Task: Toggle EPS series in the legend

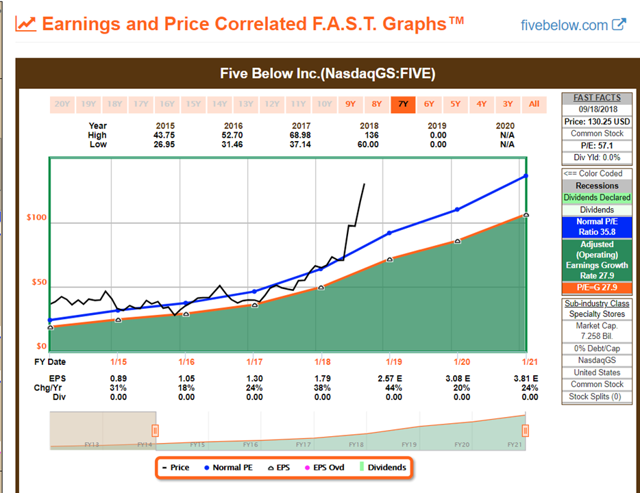Action: point(279,467)
